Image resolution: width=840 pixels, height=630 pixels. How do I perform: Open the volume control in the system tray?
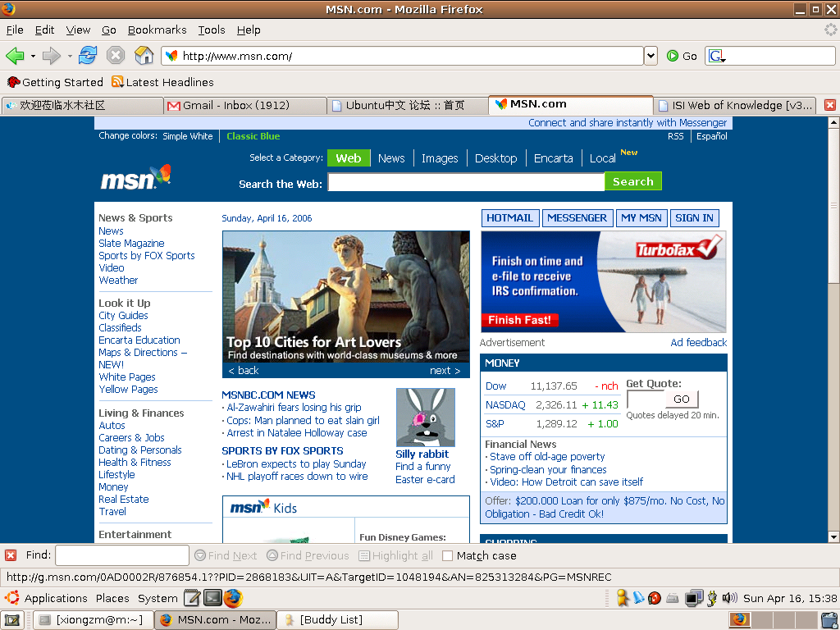coord(729,598)
